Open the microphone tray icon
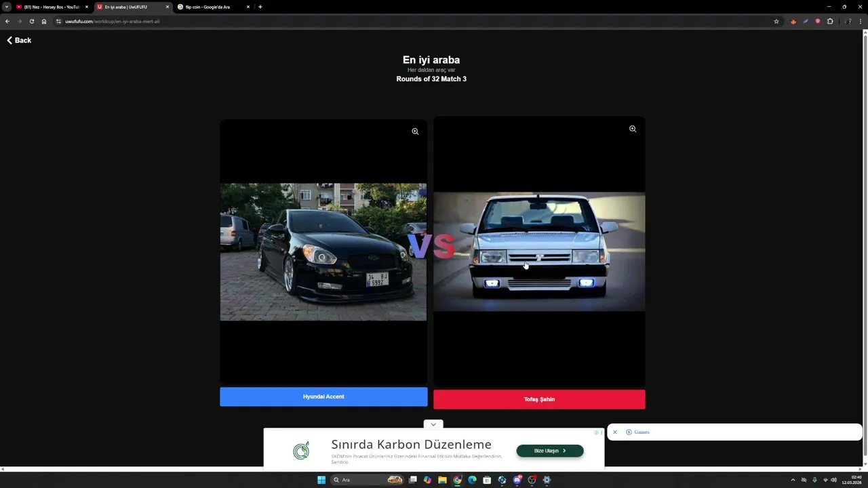 click(814, 480)
